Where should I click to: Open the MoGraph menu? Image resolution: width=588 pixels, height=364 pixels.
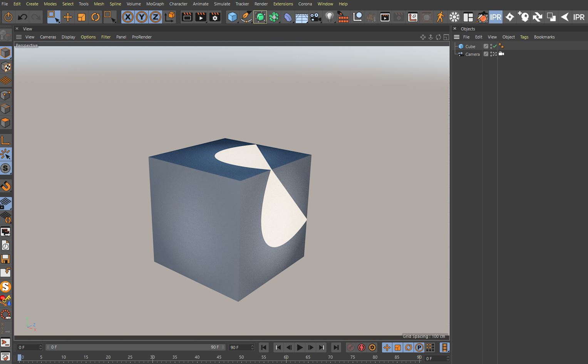[x=155, y=4]
